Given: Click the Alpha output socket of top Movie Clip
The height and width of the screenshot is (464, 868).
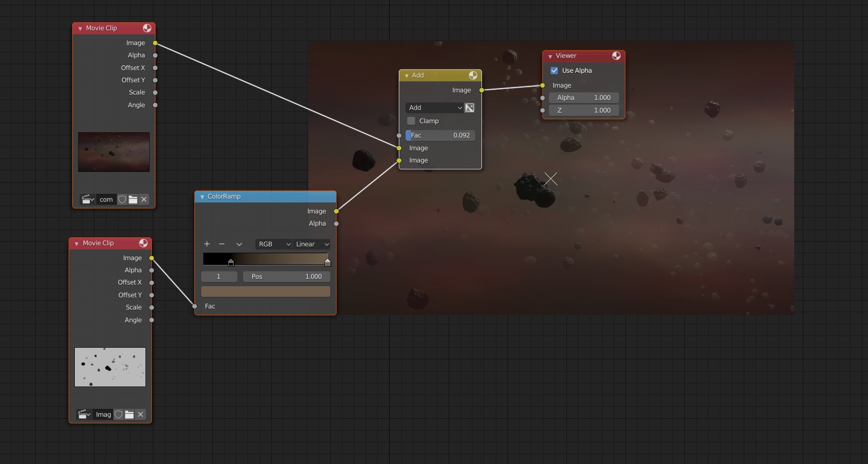Looking at the screenshot, I should pos(155,55).
